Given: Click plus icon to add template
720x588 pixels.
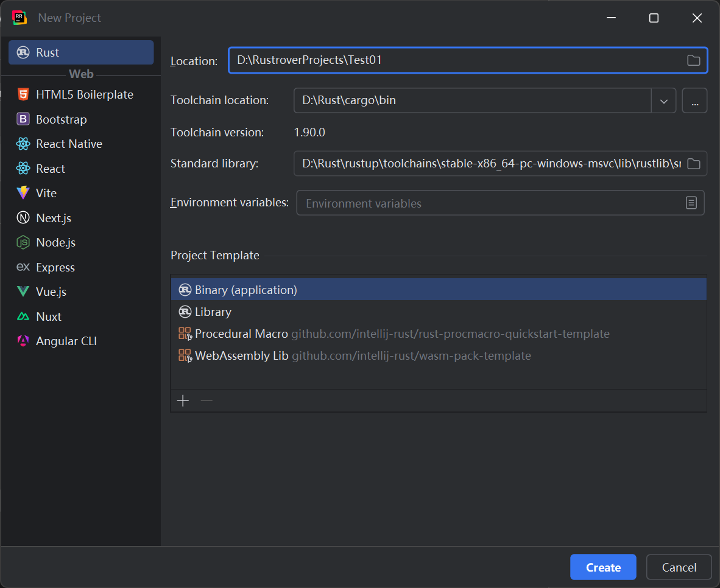Looking at the screenshot, I should click(x=183, y=401).
